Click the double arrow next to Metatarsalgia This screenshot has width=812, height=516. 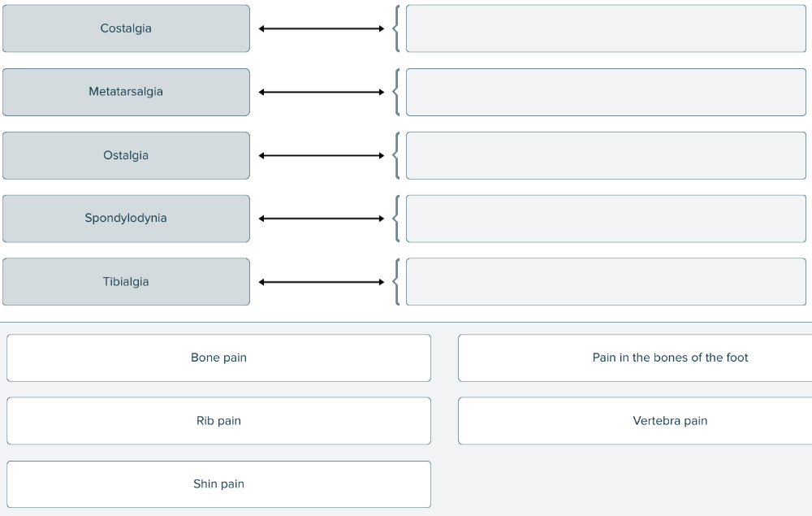pos(321,92)
